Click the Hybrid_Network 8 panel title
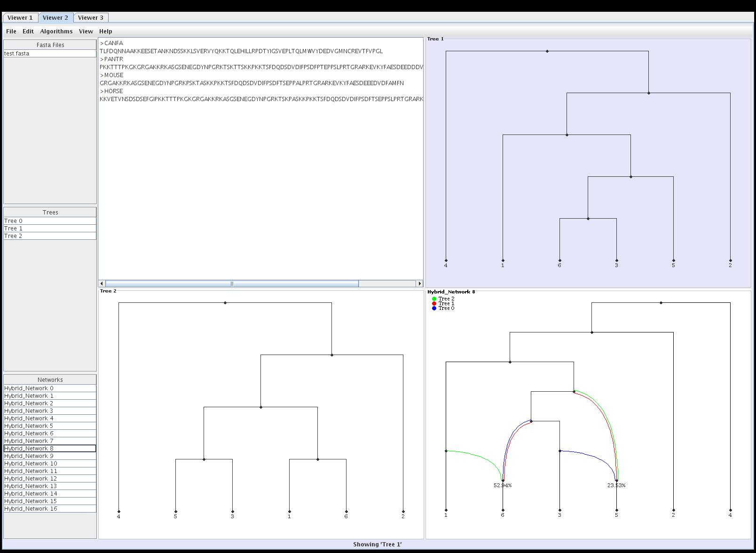Viewport: 756px width, 553px height. [x=451, y=292]
